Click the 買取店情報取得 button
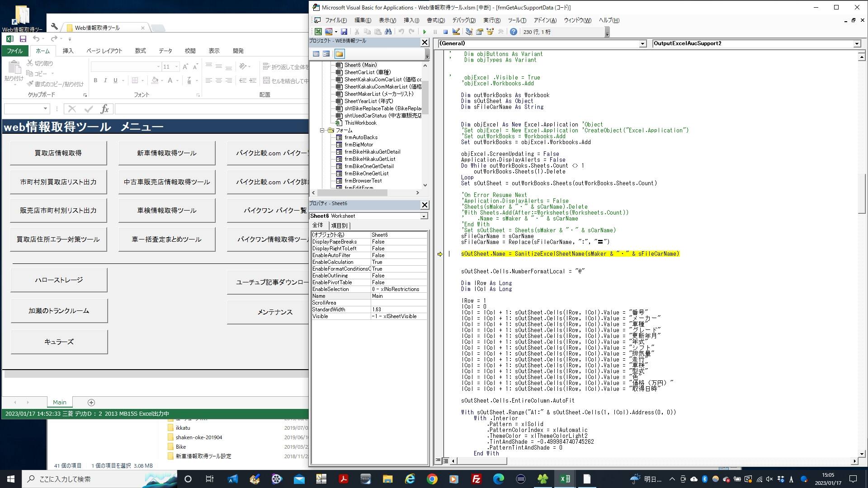This screenshot has width=868, height=488. pyautogui.click(x=58, y=153)
